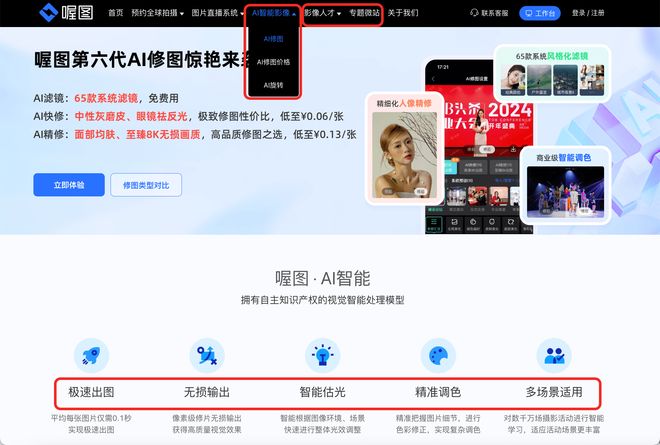The image size is (660, 445).
Task: Click the rocket icon above 极速出图
Action: (x=91, y=356)
